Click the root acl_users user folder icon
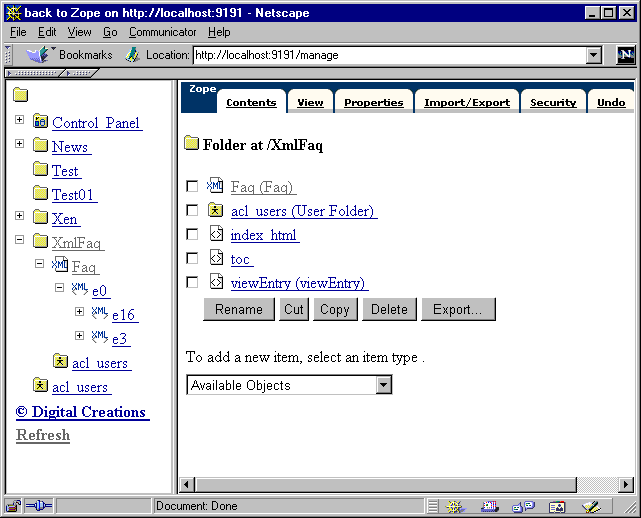Image resolution: width=641 pixels, height=518 pixels. pos(40,385)
